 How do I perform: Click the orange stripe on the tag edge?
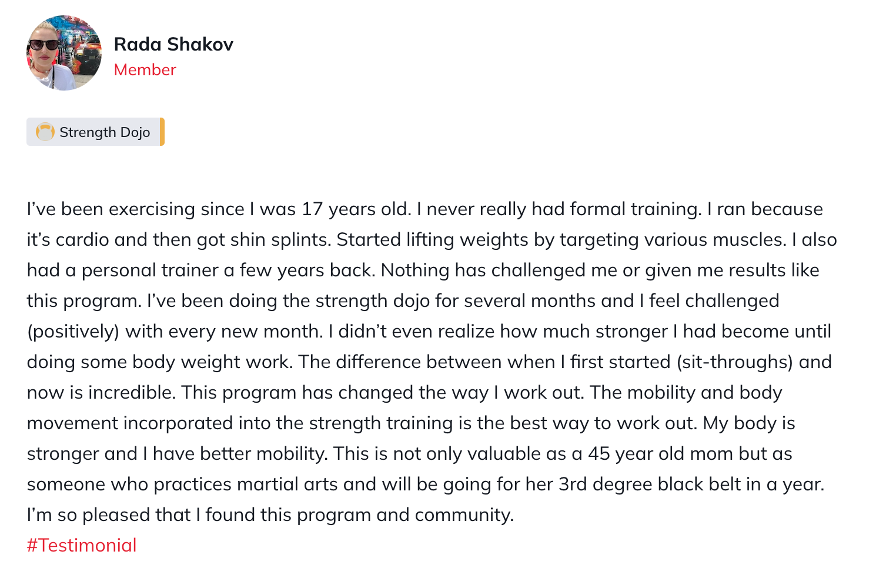[x=162, y=132]
